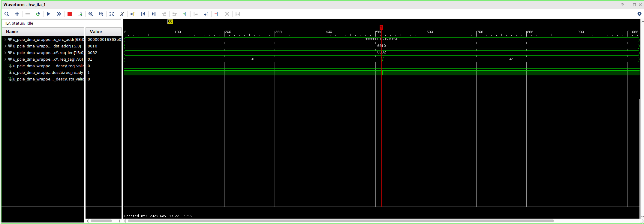The height and width of the screenshot is (224, 644).
Task: Expand the dst_addr[15:0] bus signal
Action: click(x=5, y=46)
